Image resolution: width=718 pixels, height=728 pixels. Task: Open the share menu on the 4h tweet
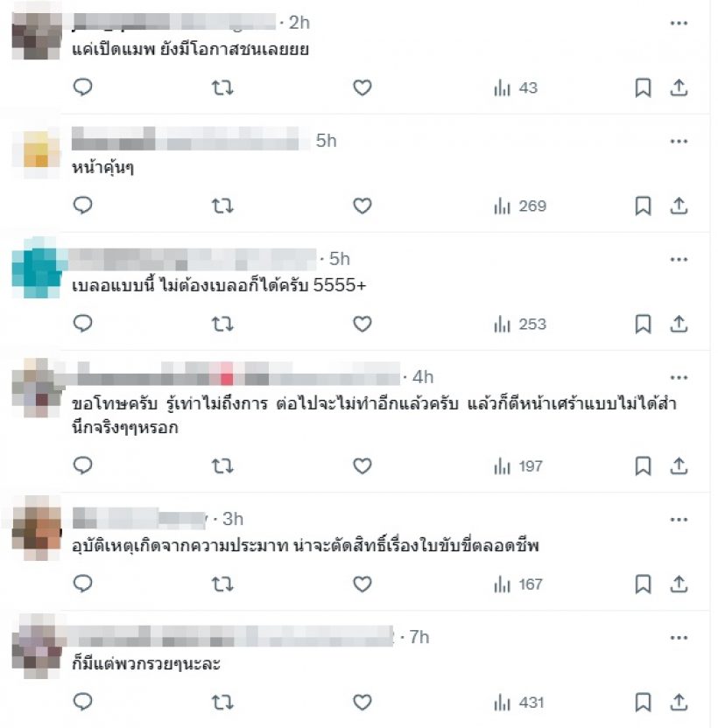point(679,465)
